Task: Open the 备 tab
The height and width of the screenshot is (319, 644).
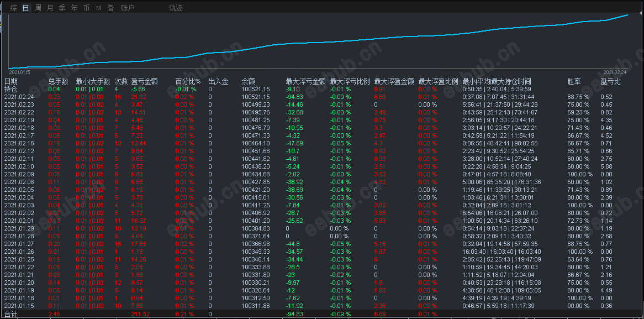Action: pyautogui.click(x=110, y=8)
